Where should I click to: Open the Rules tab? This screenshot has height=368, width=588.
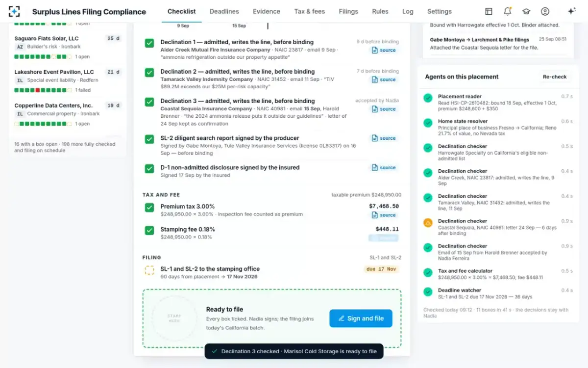380,11
